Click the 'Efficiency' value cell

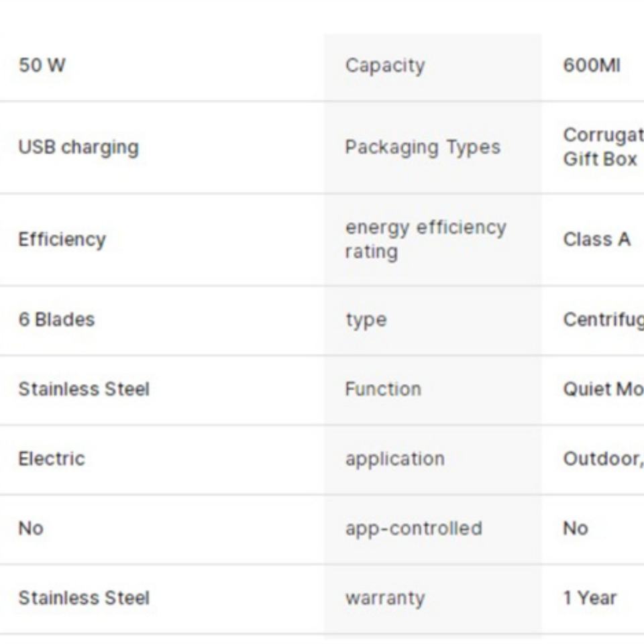pyautogui.click(x=62, y=239)
